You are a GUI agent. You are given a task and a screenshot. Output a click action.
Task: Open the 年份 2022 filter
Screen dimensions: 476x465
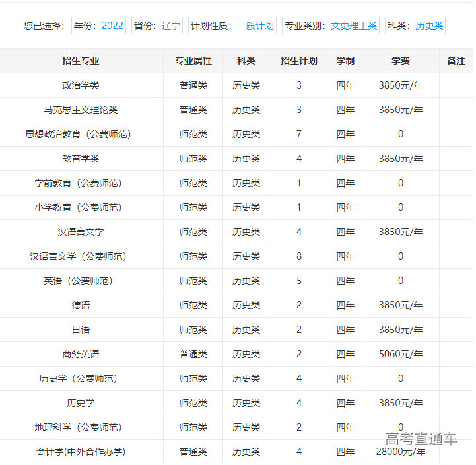98,26
